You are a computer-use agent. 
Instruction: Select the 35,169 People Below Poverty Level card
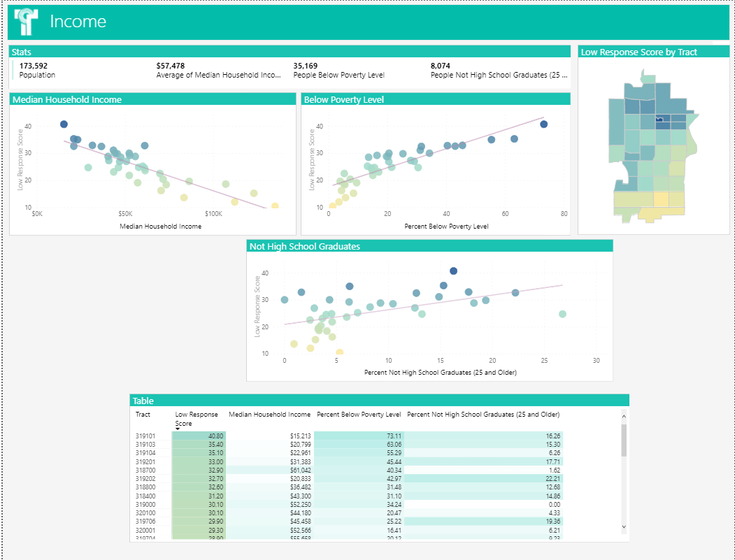click(x=338, y=70)
